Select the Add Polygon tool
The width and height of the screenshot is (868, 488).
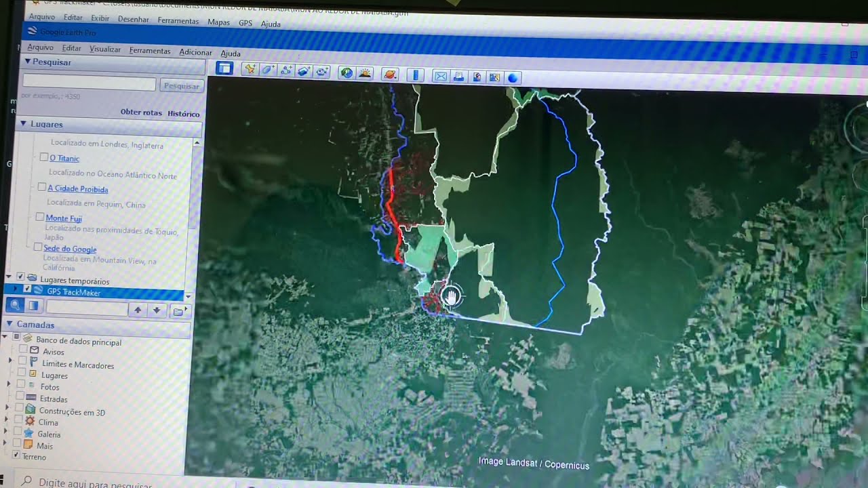pos(268,70)
